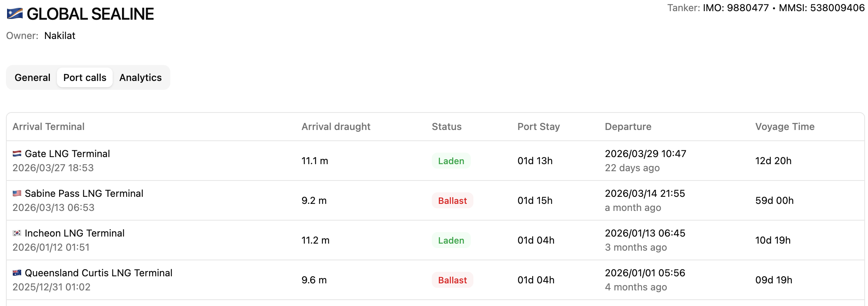Select the Incheon LNG Terminal row
868x306 pixels.
pos(435,240)
